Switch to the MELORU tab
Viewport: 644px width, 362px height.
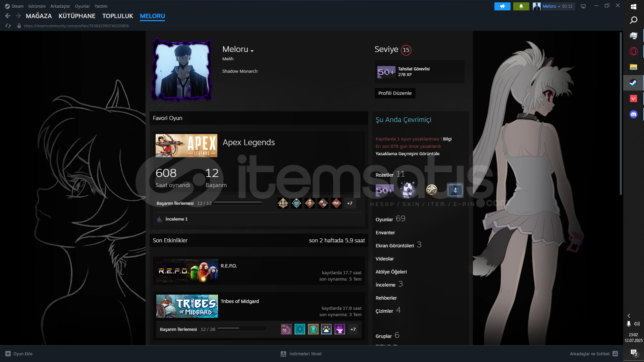tap(152, 16)
